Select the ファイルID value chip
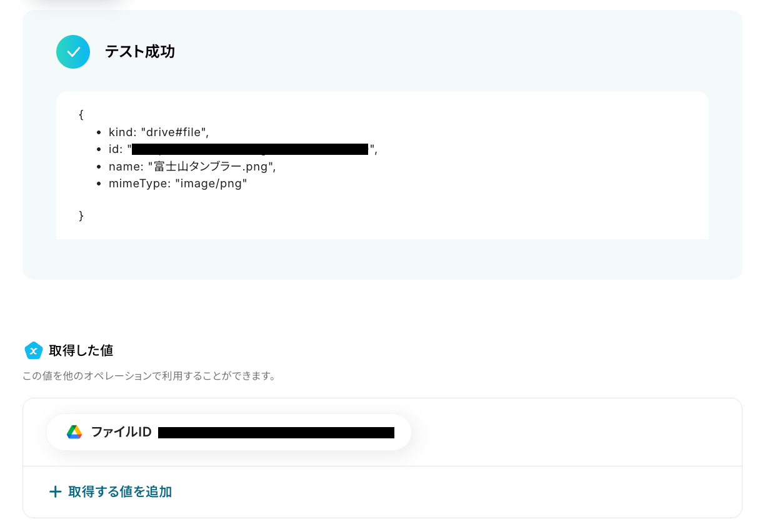 click(229, 432)
